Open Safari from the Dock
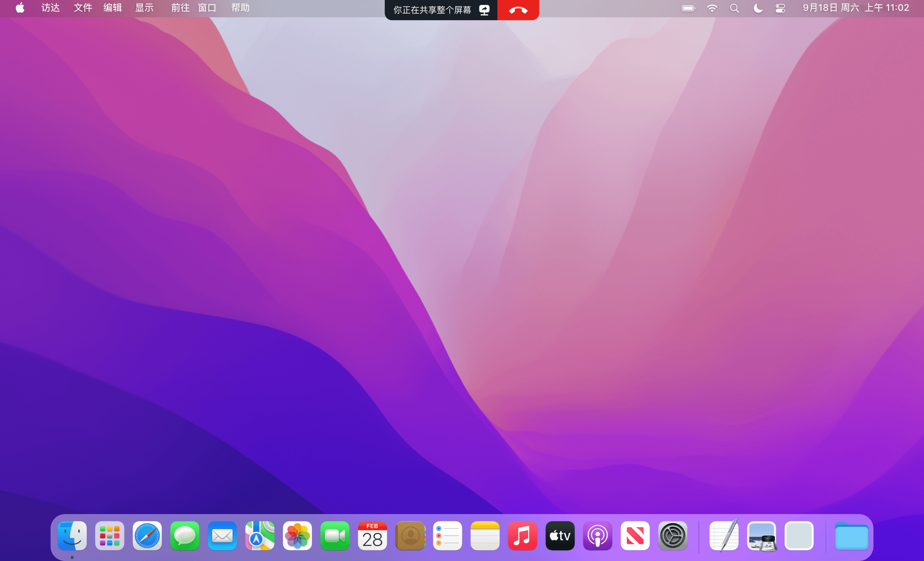The image size is (924, 561). 147,535
